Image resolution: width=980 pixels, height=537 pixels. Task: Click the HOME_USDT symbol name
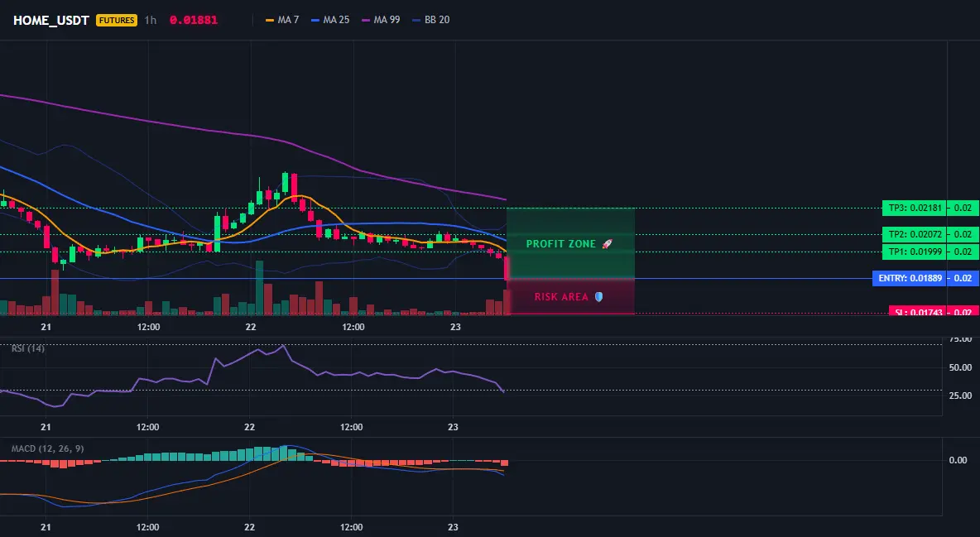[51, 20]
